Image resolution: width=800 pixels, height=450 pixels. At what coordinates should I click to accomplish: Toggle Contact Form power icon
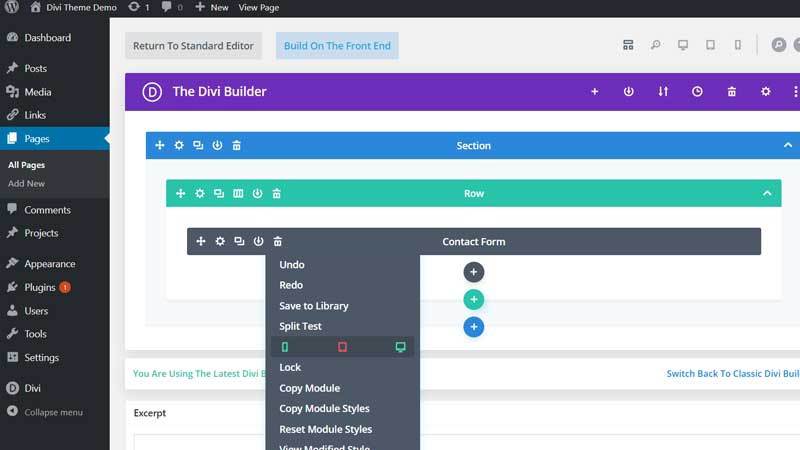click(259, 241)
